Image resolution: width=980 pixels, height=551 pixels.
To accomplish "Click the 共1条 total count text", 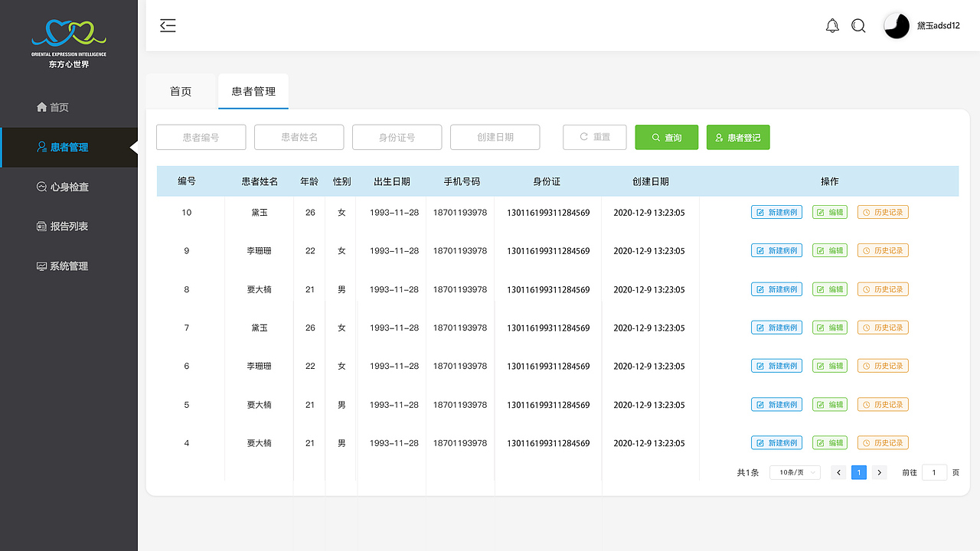I will [748, 472].
